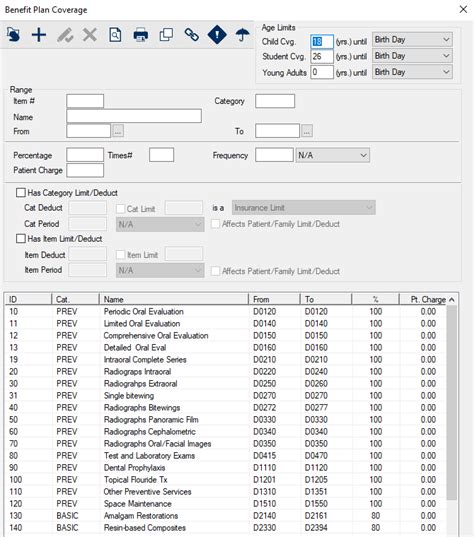Click the pencil edit icon in toolbar

[x=65, y=35]
